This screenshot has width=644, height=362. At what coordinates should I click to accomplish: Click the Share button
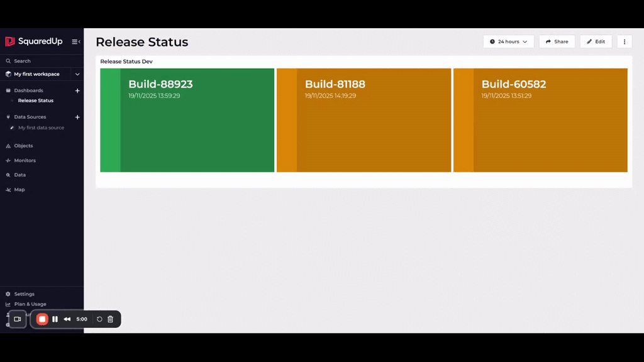(557, 41)
